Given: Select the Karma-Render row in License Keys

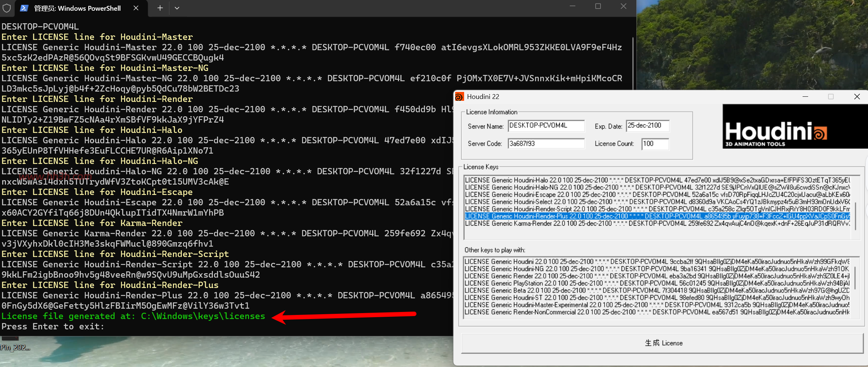Looking at the screenshot, I should click(657, 223).
